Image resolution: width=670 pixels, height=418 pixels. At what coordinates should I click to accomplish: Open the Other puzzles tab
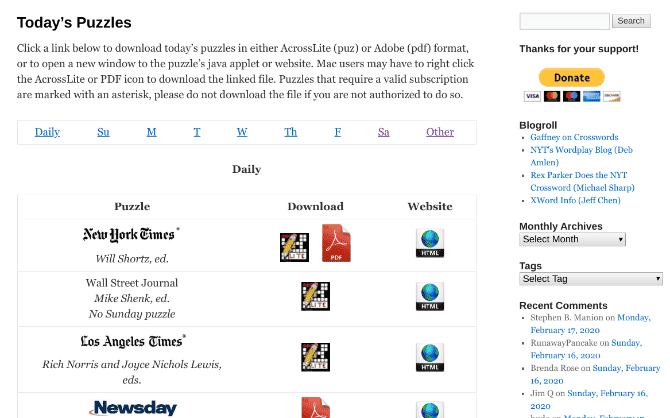click(x=440, y=132)
